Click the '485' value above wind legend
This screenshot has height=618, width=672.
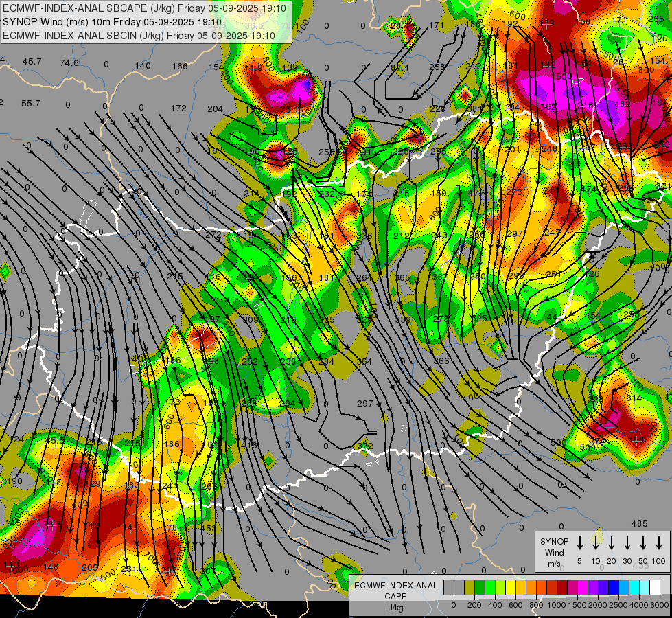(x=640, y=524)
